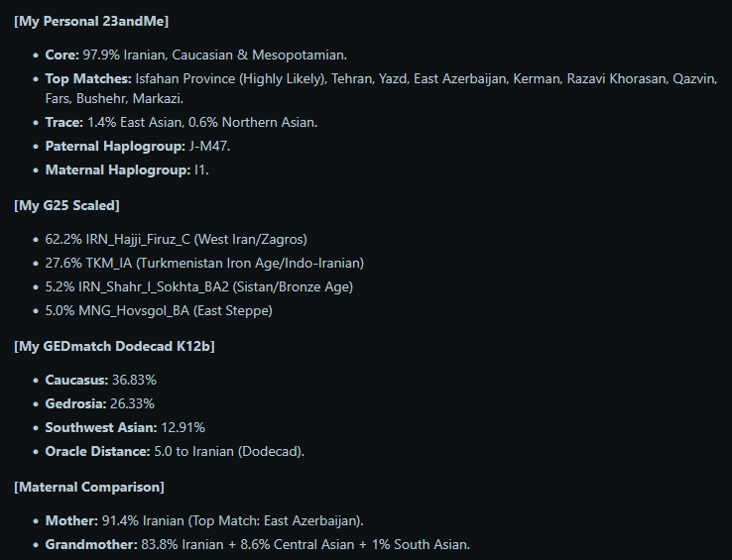Select the Trace 1.4% East Asian line

182,122
